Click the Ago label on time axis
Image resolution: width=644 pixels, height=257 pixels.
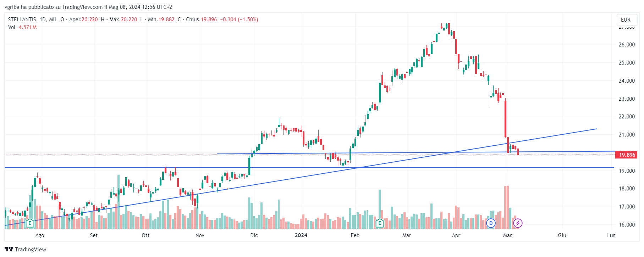[x=40, y=235]
